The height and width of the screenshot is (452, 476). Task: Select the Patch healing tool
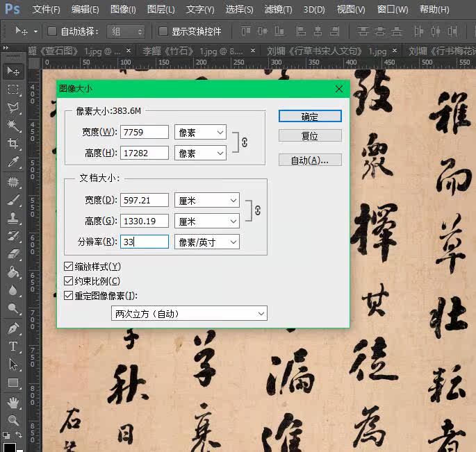(x=13, y=182)
